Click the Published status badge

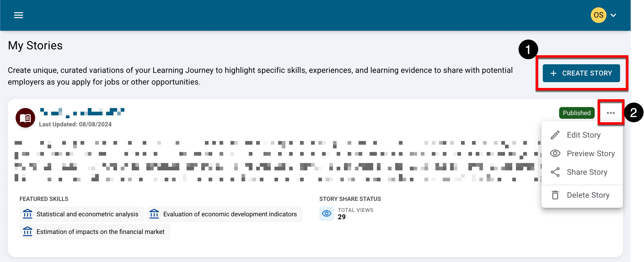tap(576, 113)
